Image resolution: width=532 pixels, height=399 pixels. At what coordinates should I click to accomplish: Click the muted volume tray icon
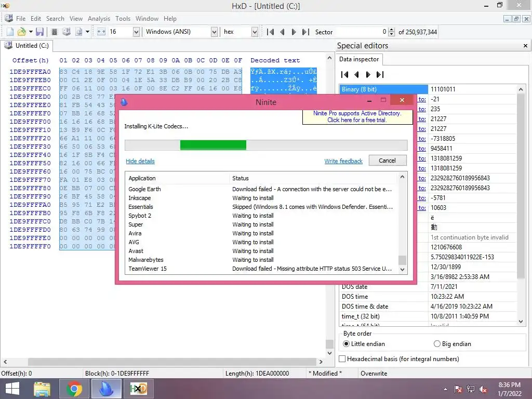(x=483, y=389)
